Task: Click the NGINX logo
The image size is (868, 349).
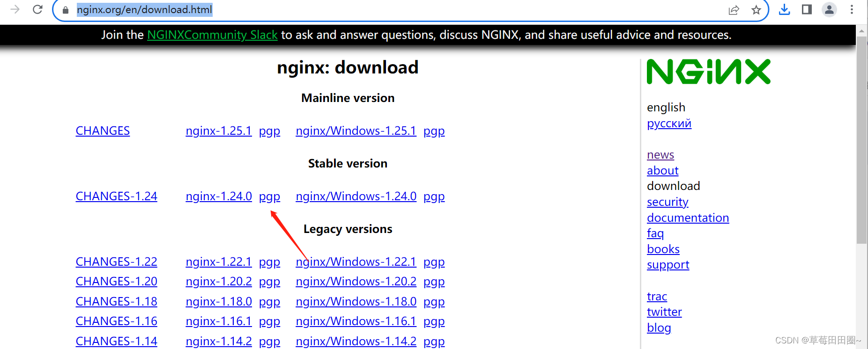Action: [x=708, y=72]
